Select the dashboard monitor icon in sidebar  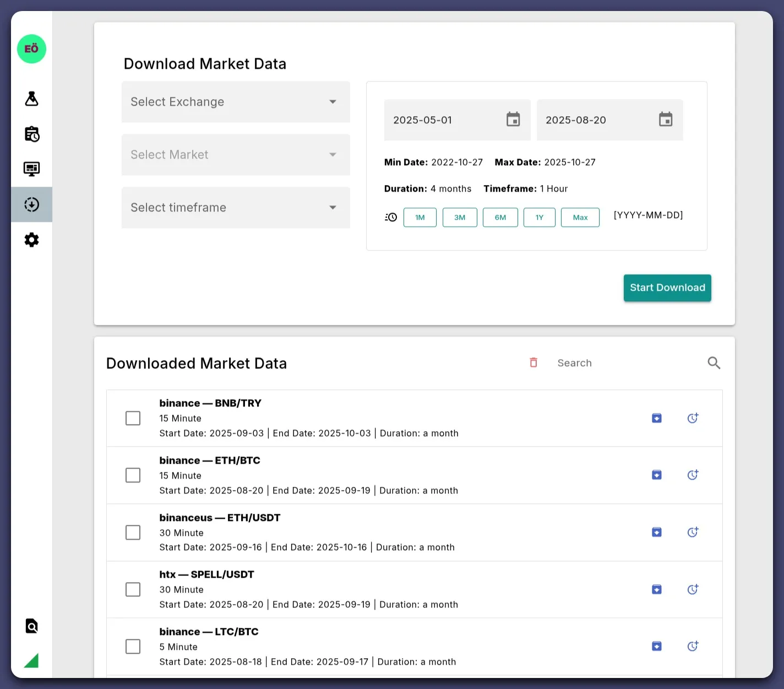(x=31, y=169)
